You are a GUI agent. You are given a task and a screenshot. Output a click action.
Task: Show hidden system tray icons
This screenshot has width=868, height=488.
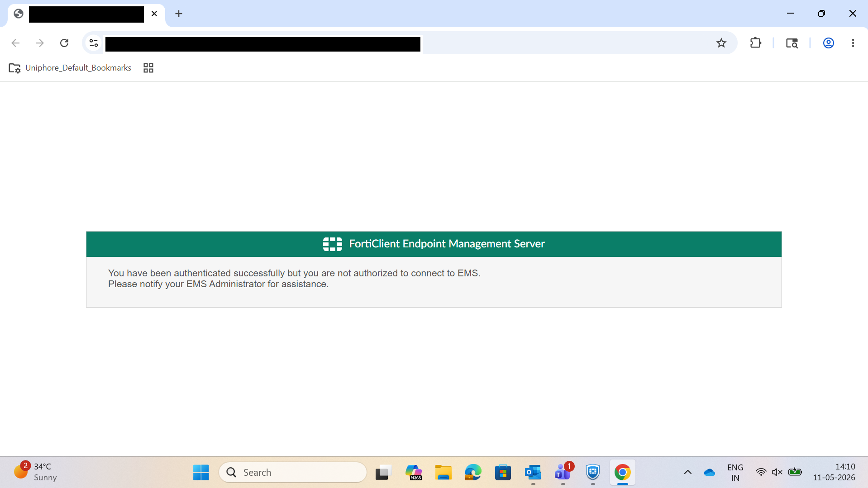[x=687, y=473]
